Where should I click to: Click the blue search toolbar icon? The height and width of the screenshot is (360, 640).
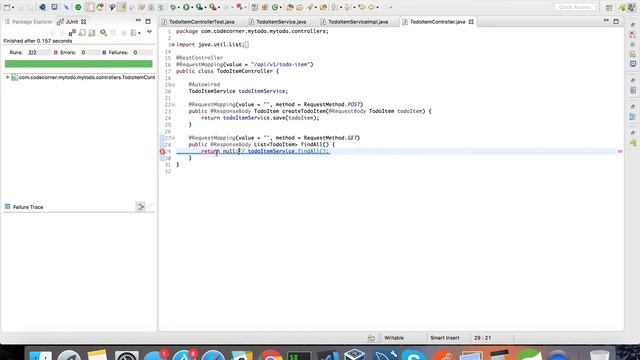42,7
